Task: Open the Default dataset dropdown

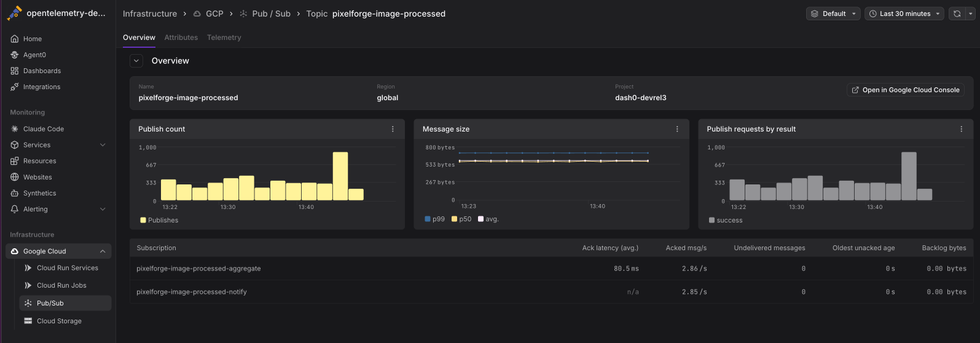Action: pos(833,14)
